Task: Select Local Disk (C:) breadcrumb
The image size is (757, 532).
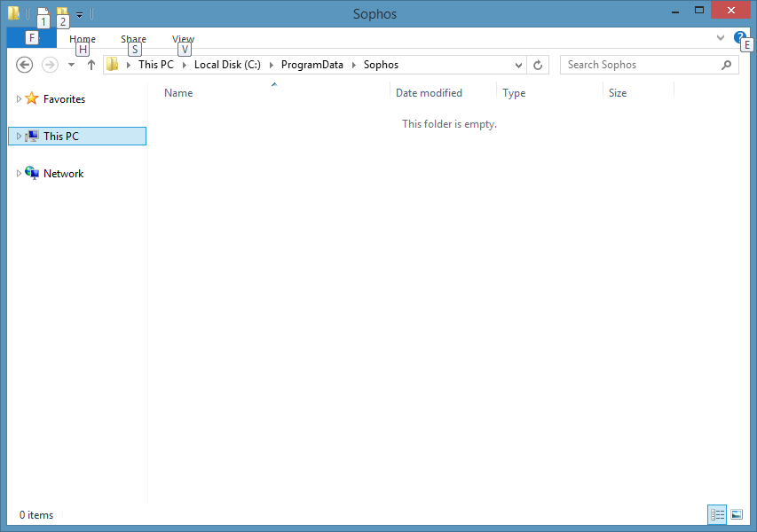Action: pos(227,65)
